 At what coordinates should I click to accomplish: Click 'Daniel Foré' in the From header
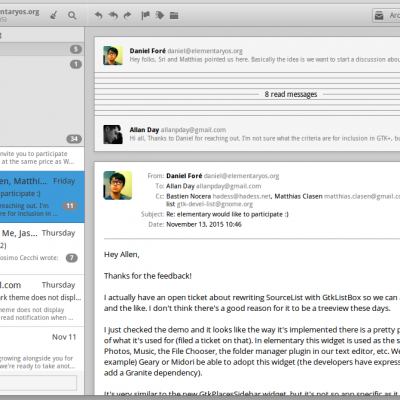tap(184, 176)
